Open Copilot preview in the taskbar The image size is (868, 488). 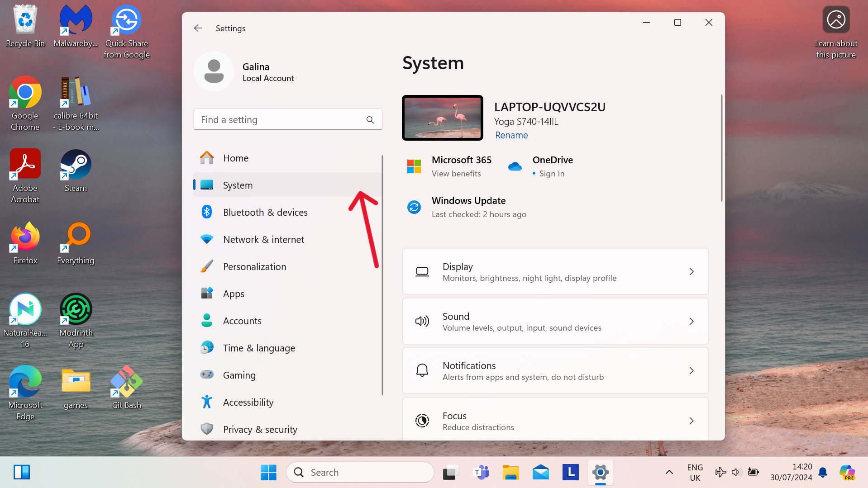847,473
